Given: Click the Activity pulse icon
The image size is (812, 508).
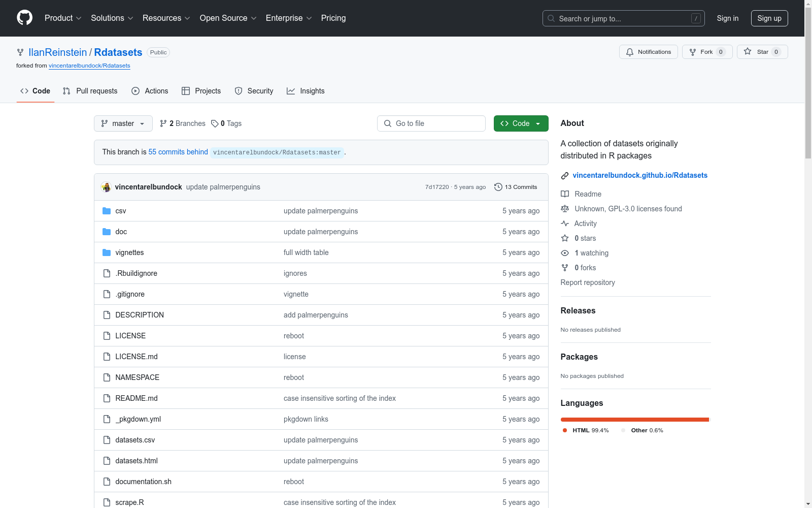Looking at the screenshot, I should [x=565, y=224].
